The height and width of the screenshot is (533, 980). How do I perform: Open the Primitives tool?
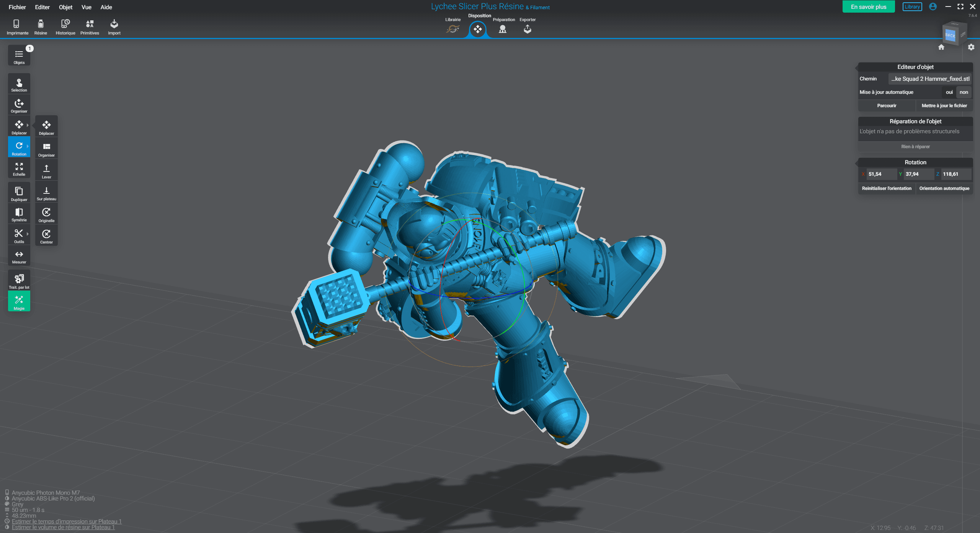[90, 27]
